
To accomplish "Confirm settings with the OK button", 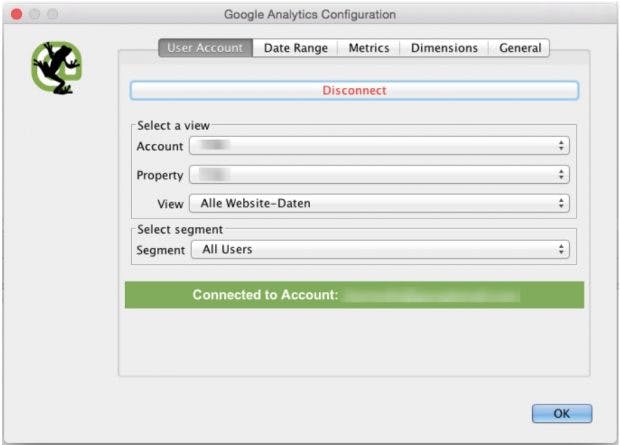I will pos(562,413).
